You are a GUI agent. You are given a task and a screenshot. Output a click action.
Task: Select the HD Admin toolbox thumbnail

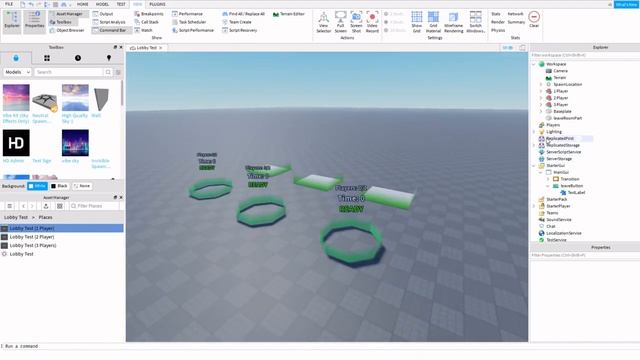(16, 143)
